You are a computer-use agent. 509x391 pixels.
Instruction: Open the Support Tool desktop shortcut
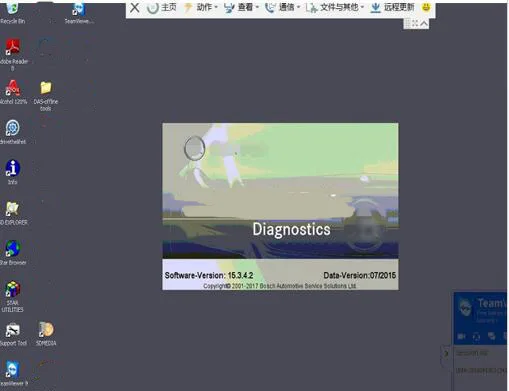pos(13,334)
